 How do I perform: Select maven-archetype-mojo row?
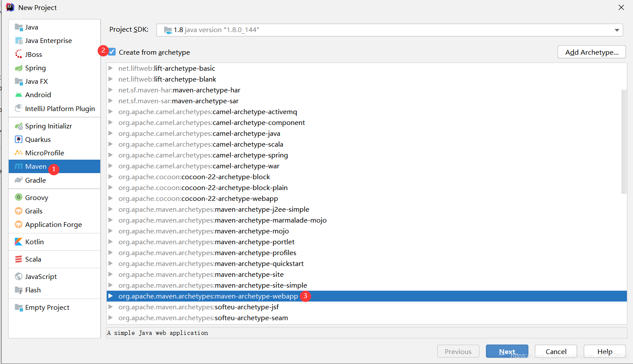[x=367, y=231]
